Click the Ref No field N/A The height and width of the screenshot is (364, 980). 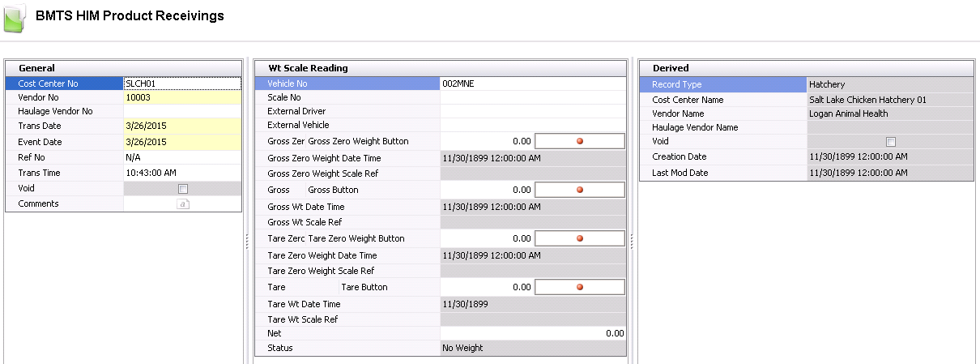(x=182, y=157)
